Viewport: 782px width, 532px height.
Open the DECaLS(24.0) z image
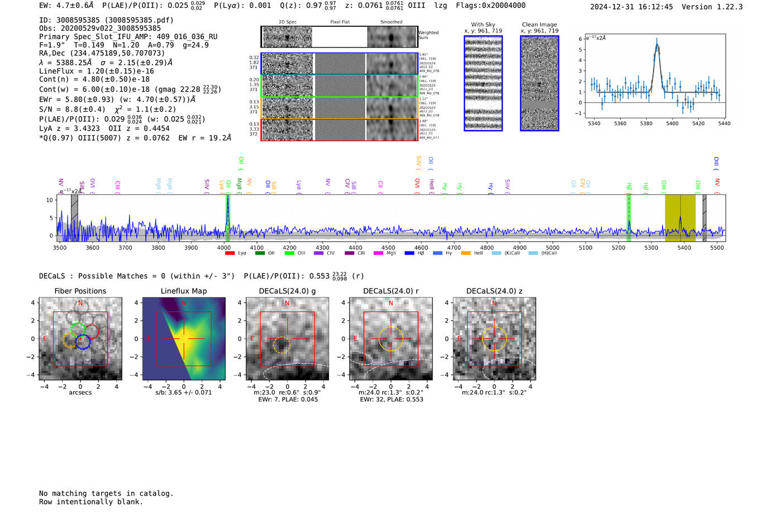(x=494, y=339)
